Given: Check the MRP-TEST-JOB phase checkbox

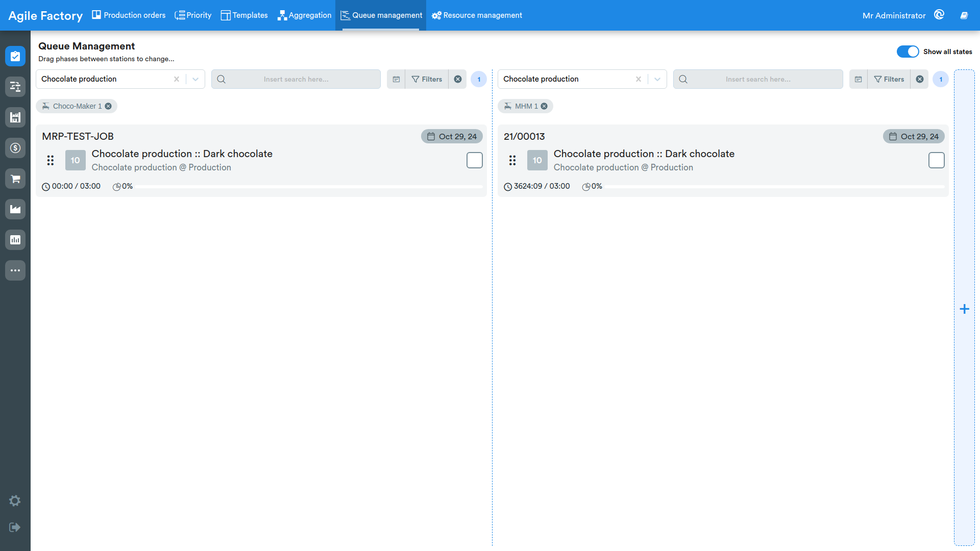Looking at the screenshot, I should pos(475,160).
